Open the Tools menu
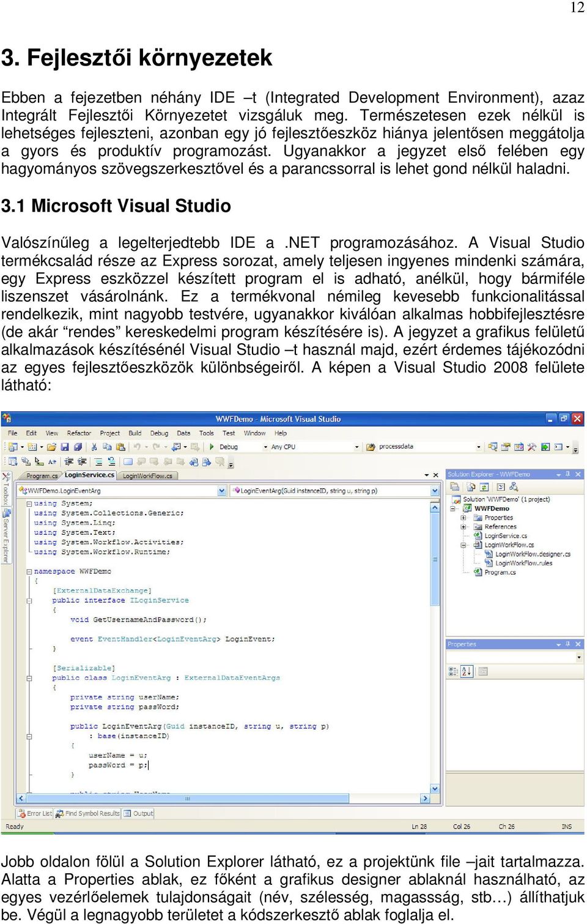 pyautogui.click(x=207, y=433)
